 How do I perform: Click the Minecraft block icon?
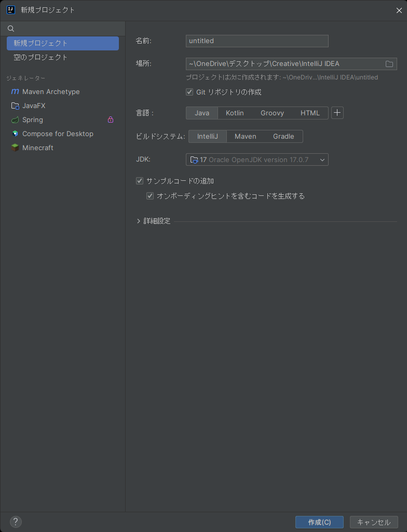(x=15, y=148)
